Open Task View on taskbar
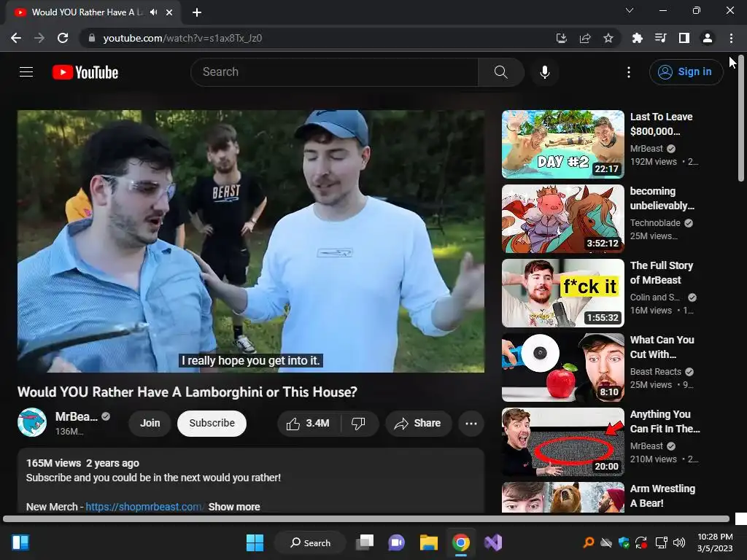Image resolution: width=747 pixels, height=560 pixels. click(365, 542)
